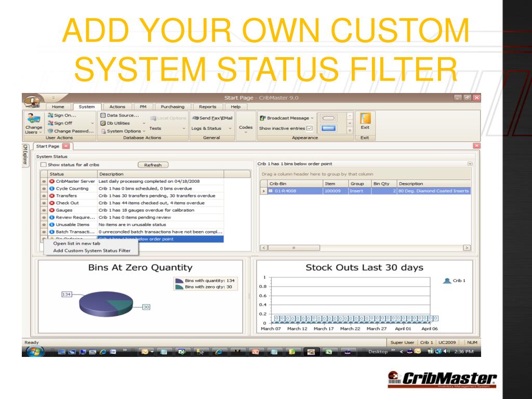Click the Refresh button

[153, 165]
